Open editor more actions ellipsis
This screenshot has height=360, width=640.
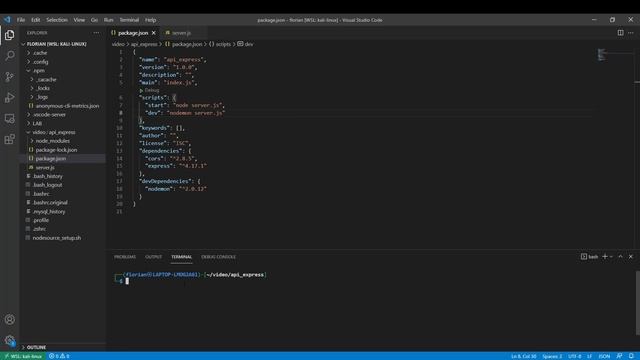click(631, 33)
